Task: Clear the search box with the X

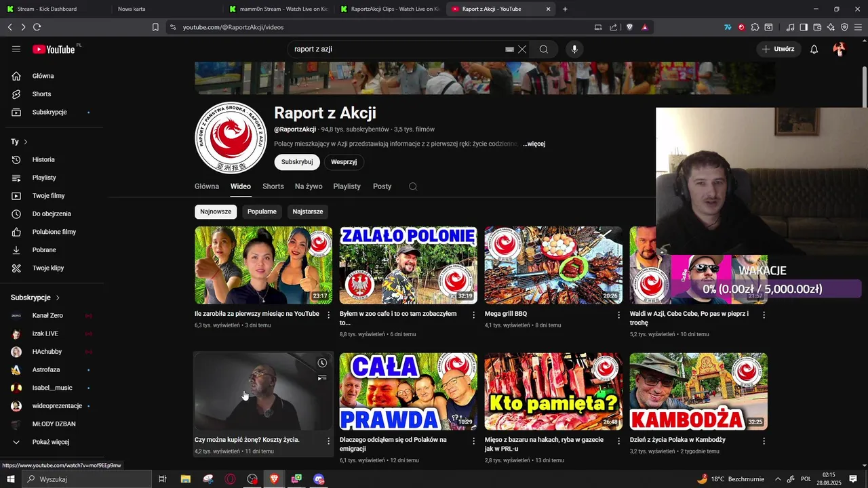Action: pos(522,49)
